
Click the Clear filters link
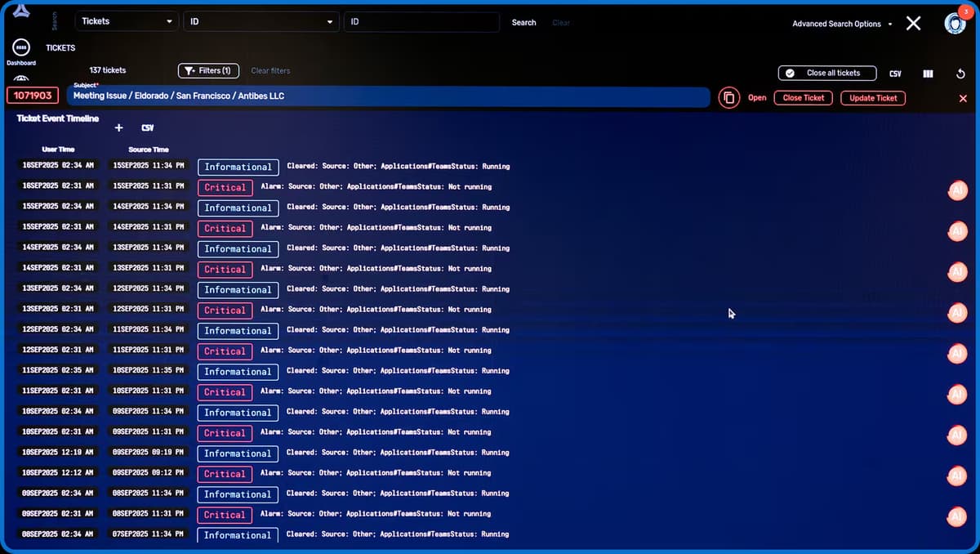pos(270,71)
